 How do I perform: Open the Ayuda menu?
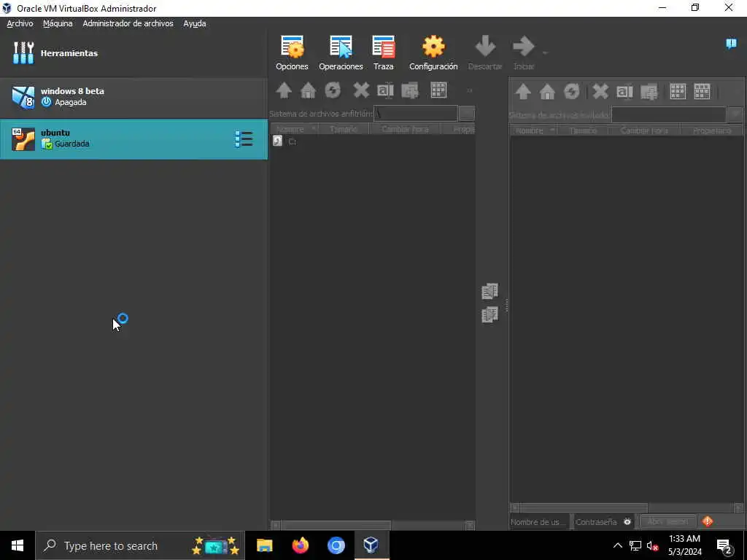point(194,23)
